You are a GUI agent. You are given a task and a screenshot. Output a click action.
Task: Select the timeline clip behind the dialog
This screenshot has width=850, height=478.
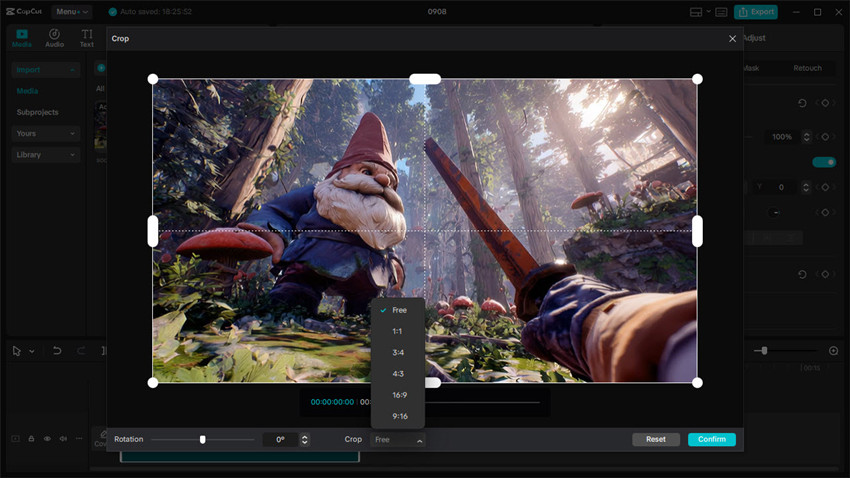240,457
